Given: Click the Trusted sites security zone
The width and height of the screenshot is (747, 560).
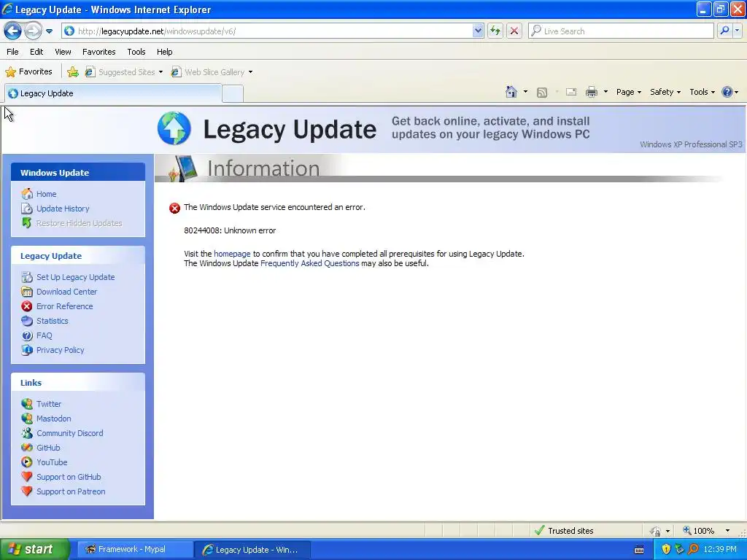Looking at the screenshot, I should (565, 531).
